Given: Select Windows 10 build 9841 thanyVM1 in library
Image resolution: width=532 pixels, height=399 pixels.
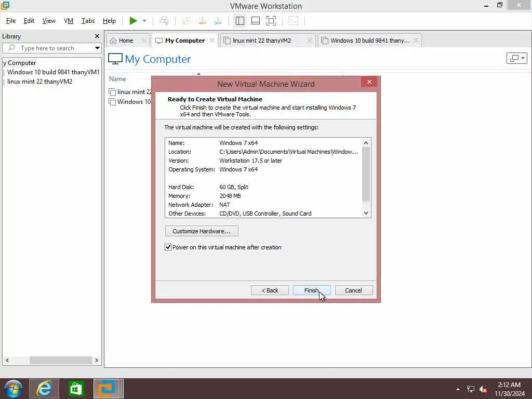Looking at the screenshot, I should click(54, 72).
